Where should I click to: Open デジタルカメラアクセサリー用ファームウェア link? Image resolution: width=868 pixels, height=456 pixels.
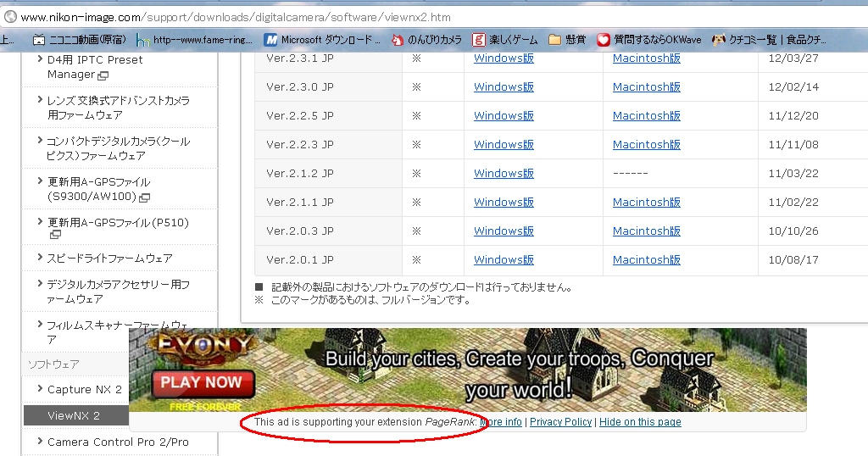(119, 292)
